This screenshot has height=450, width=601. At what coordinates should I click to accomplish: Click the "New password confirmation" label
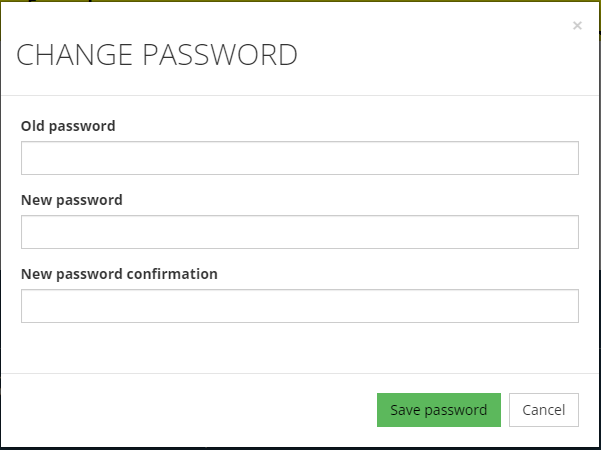tap(119, 273)
